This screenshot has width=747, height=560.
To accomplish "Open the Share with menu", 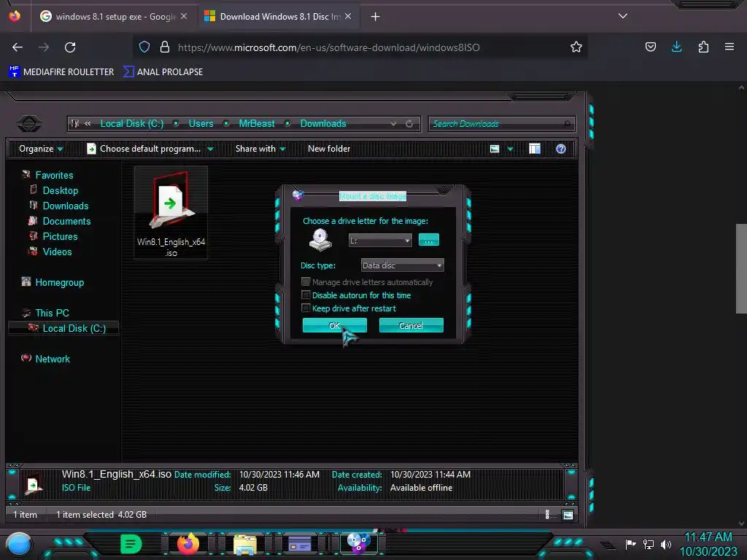I will [x=260, y=149].
